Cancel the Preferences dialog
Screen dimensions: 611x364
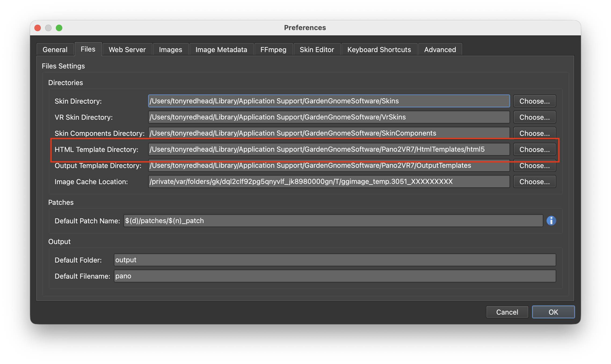(507, 312)
